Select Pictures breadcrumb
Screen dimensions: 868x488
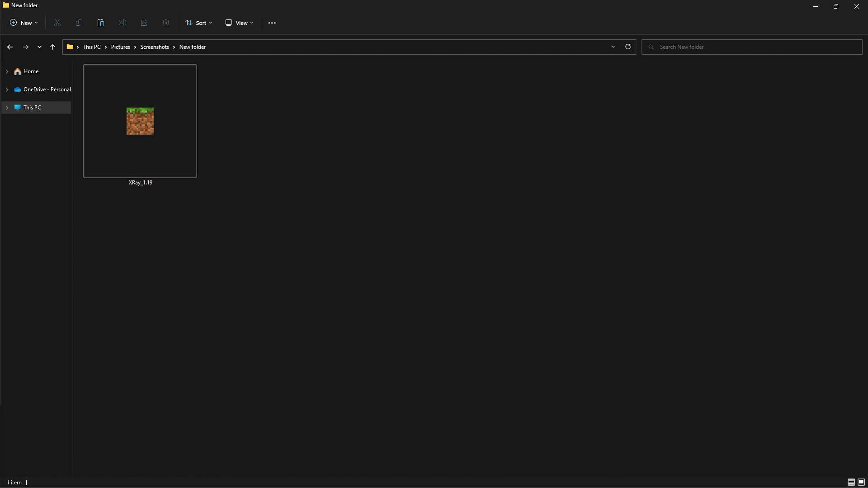point(121,47)
